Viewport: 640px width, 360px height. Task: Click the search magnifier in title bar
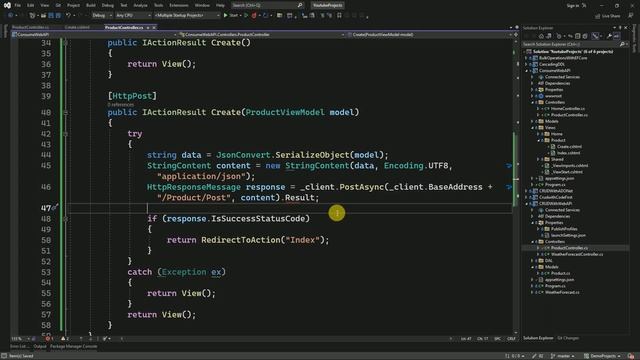click(300, 5)
